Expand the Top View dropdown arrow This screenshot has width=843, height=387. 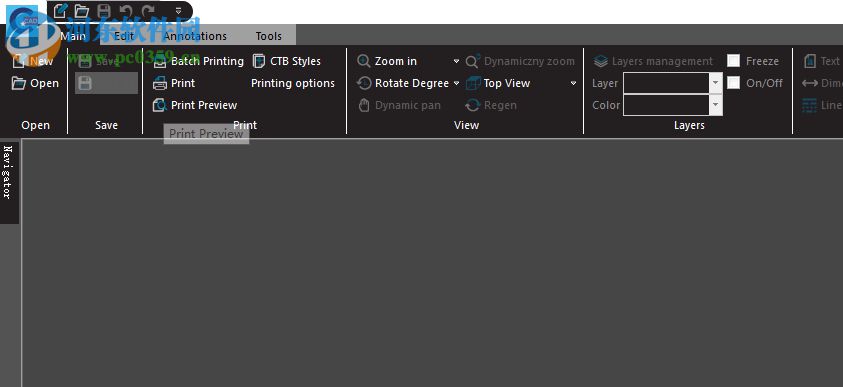[573, 83]
